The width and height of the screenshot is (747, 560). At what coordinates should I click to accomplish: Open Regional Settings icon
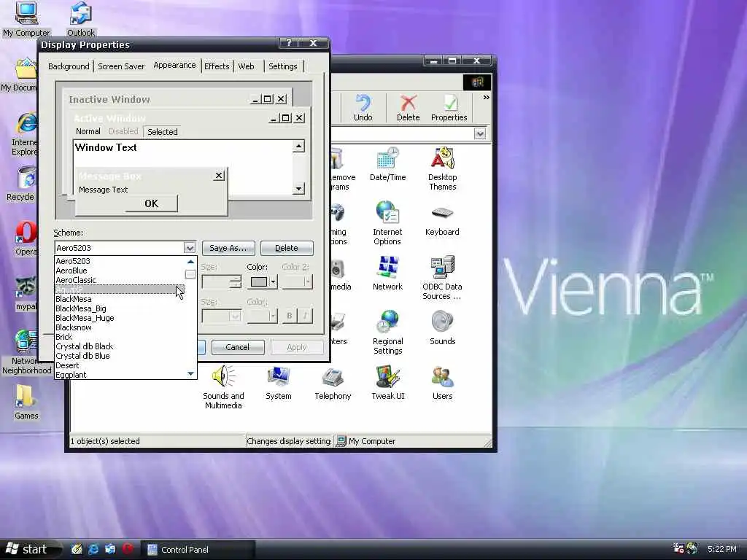pyautogui.click(x=387, y=332)
